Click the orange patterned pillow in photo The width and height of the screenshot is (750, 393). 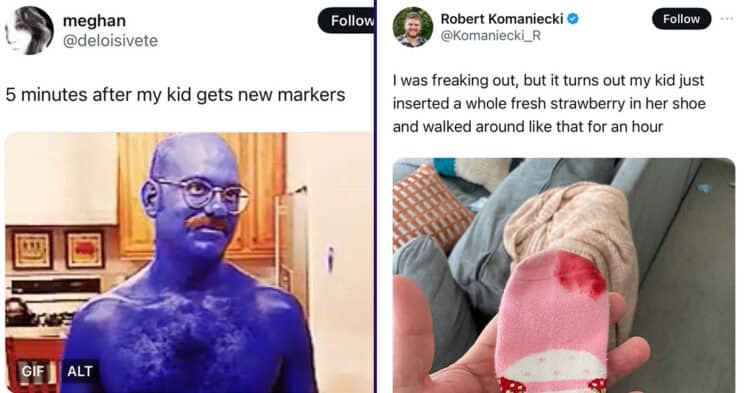(428, 207)
